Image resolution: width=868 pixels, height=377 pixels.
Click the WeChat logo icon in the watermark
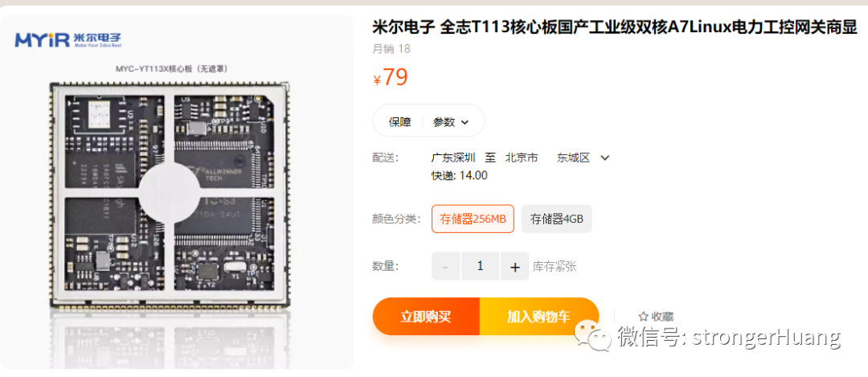(x=593, y=337)
